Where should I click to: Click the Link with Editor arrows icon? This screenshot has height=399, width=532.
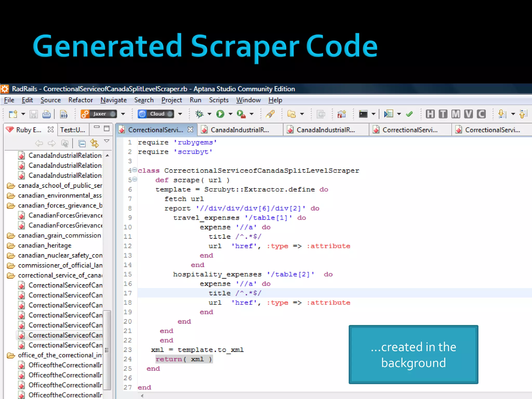click(x=94, y=143)
